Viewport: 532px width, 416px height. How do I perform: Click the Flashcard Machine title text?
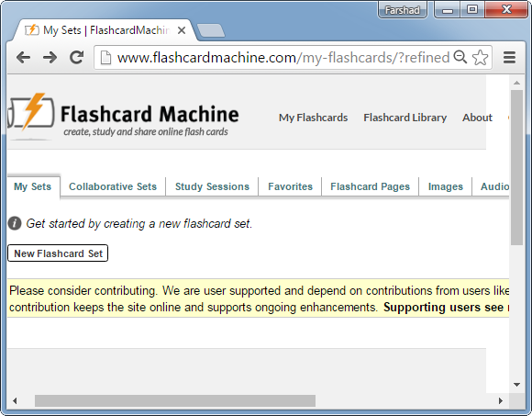(x=150, y=114)
